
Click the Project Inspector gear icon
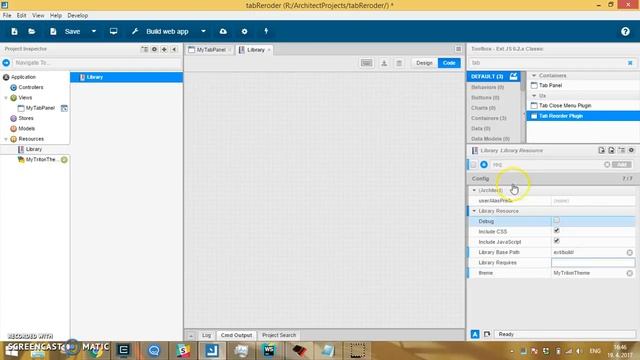tap(154, 49)
